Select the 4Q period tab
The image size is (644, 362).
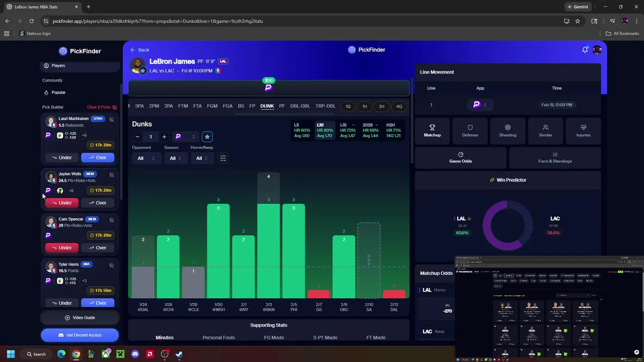coord(399,107)
